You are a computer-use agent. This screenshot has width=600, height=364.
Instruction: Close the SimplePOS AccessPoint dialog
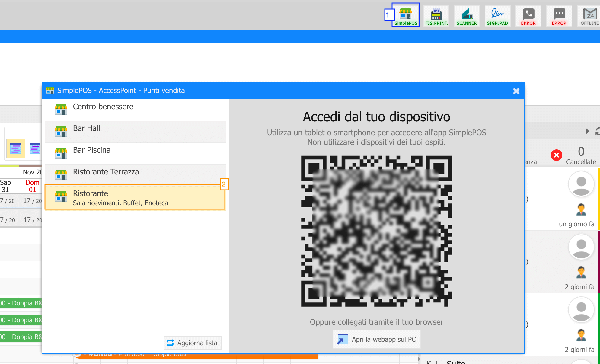point(516,91)
